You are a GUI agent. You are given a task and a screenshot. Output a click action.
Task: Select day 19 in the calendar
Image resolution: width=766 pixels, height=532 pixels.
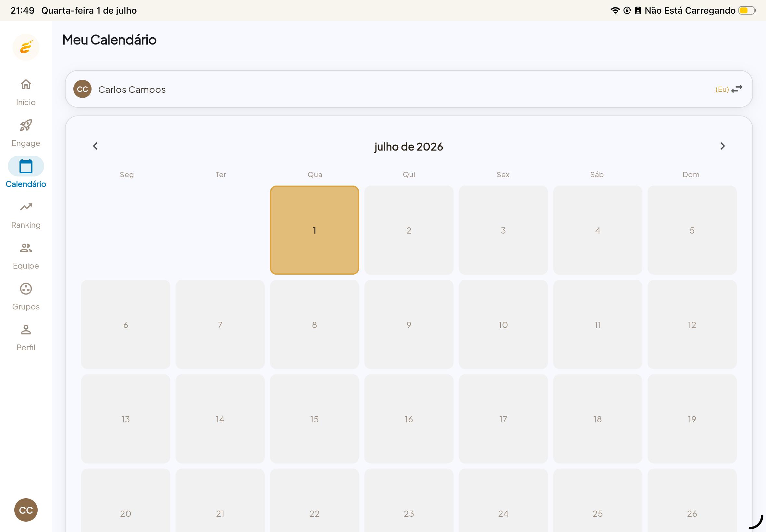pyautogui.click(x=692, y=419)
